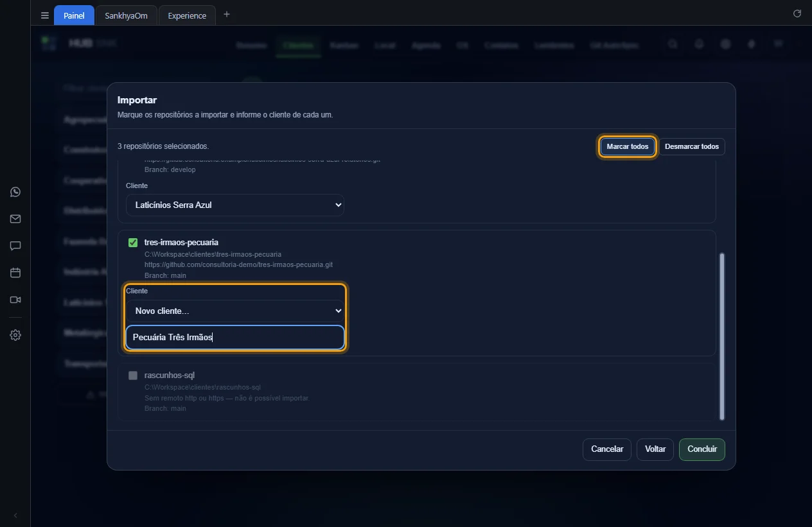
Task: Cancel the import dialog
Action: click(607, 449)
